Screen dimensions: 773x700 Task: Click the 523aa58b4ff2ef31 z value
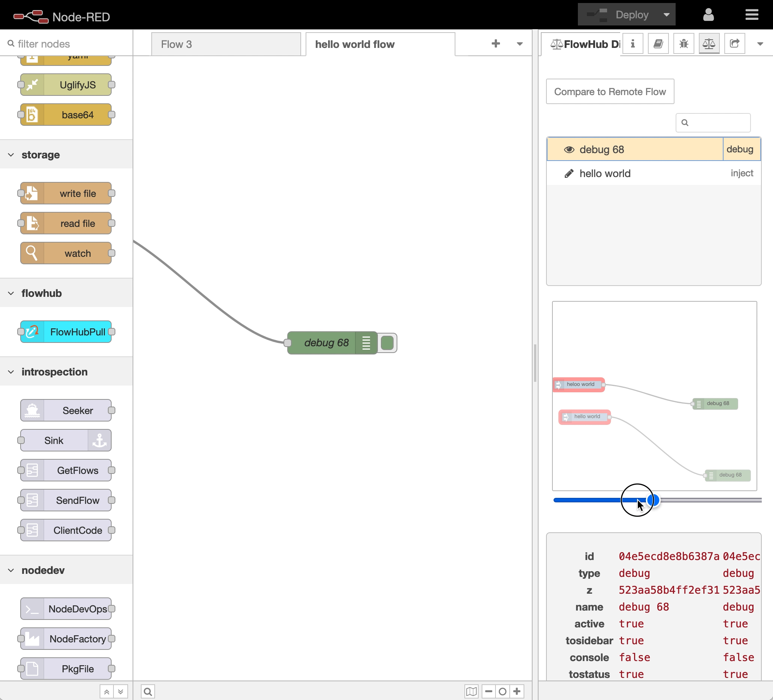click(669, 590)
